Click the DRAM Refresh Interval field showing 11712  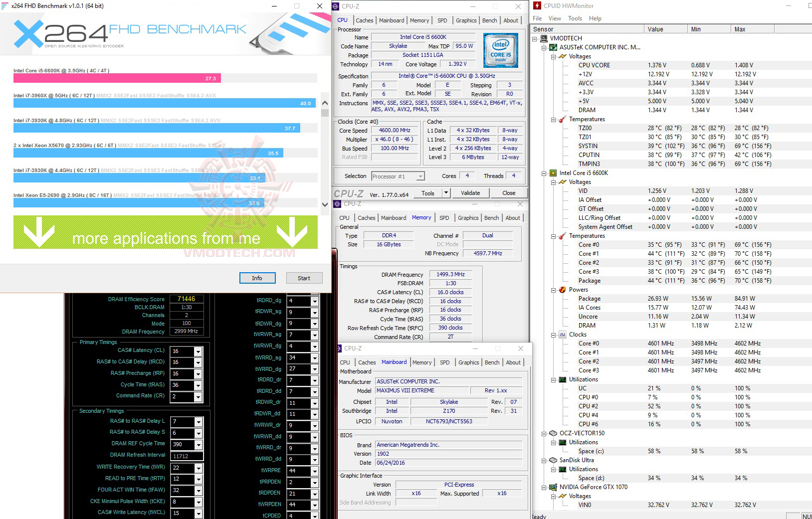tap(187, 456)
